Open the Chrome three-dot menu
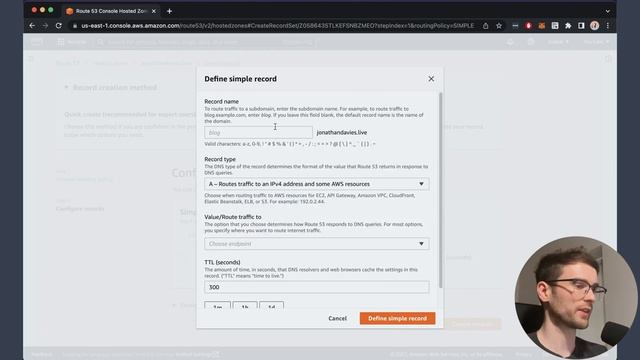Screen dimensions: 640x360 point(608,26)
